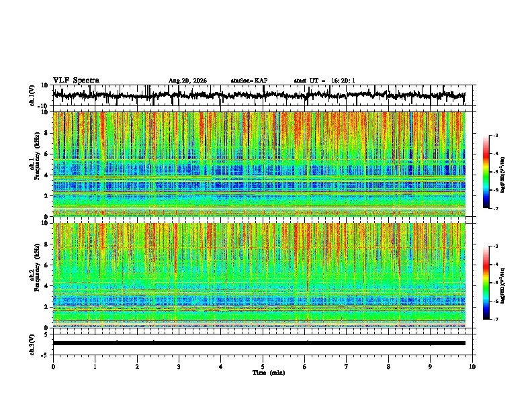Click the VLF Spectra title text

click(x=76, y=81)
